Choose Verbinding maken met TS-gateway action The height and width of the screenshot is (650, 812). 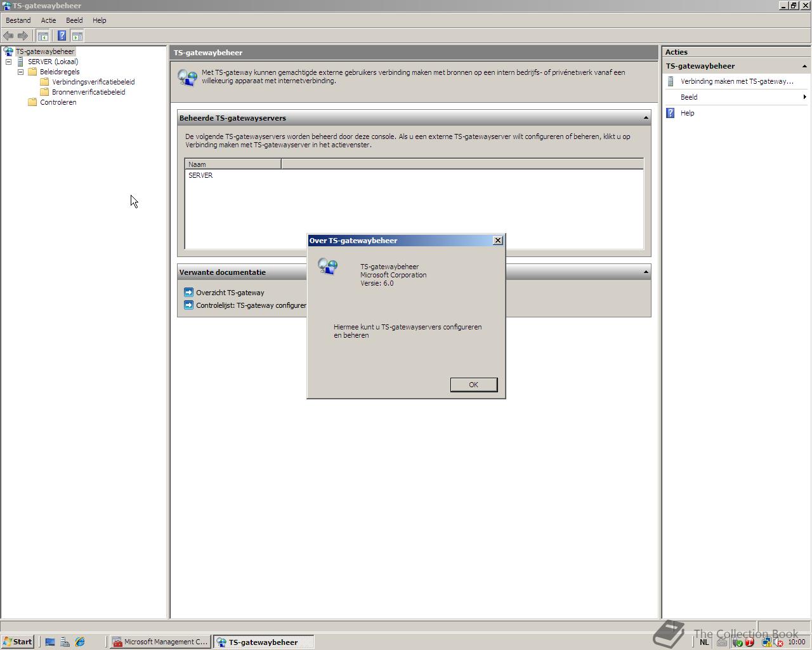point(737,81)
